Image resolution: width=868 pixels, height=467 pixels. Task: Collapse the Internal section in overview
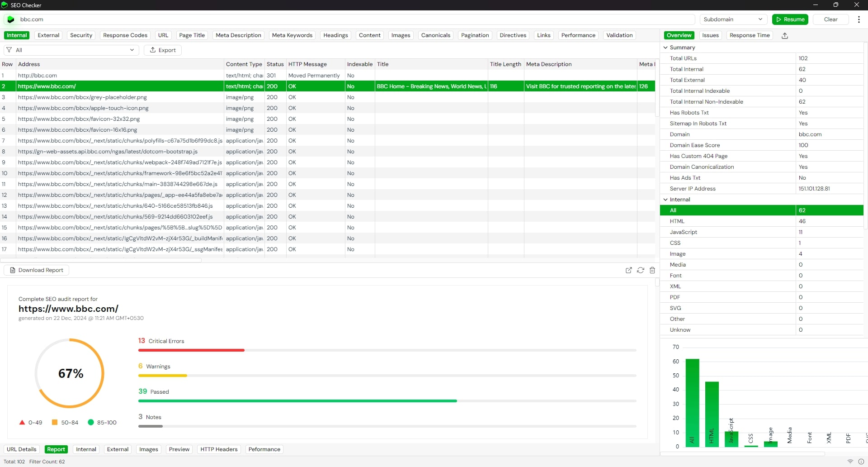click(x=665, y=200)
